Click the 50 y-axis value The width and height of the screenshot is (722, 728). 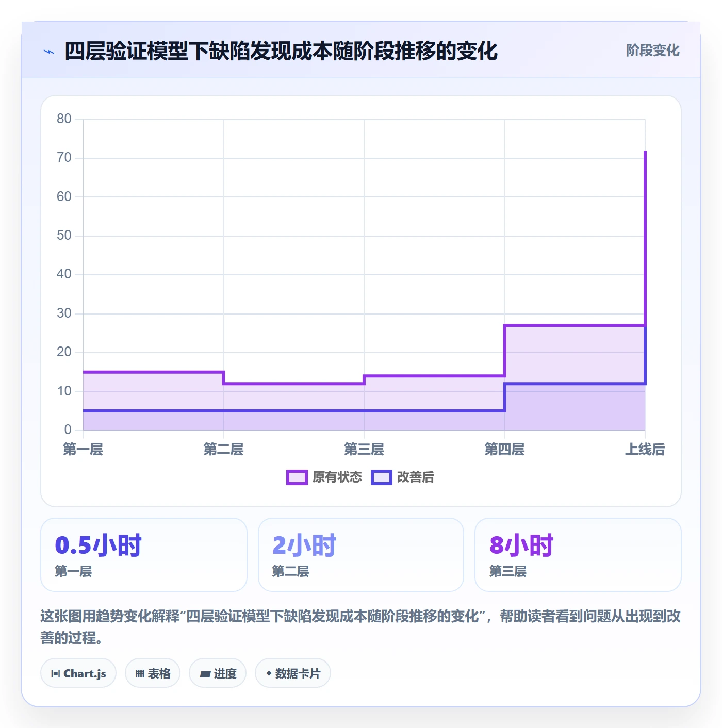tap(64, 236)
